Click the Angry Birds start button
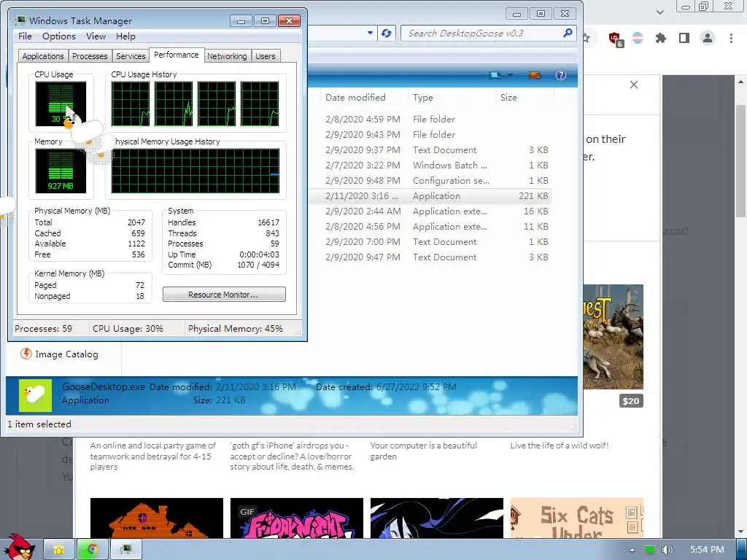Image resolution: width=747 pixels, height=560 pixels. click(x=19, y=548)
